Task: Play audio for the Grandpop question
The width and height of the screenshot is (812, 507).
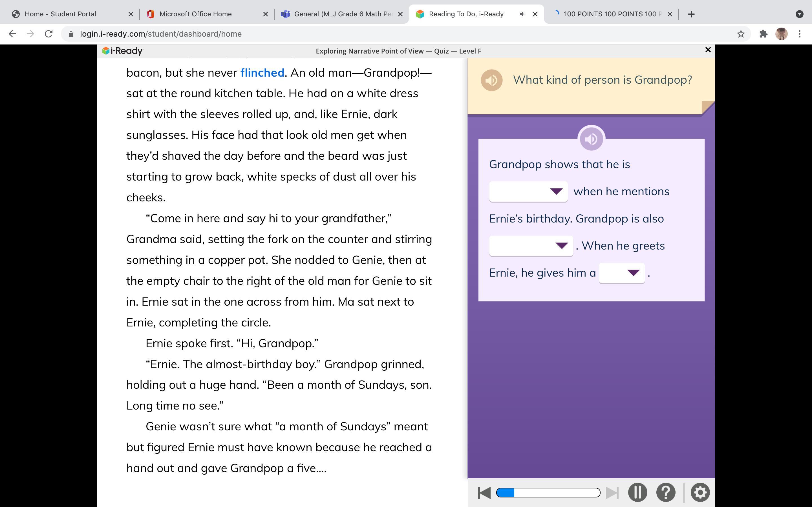Action: [x=491, y=80]
